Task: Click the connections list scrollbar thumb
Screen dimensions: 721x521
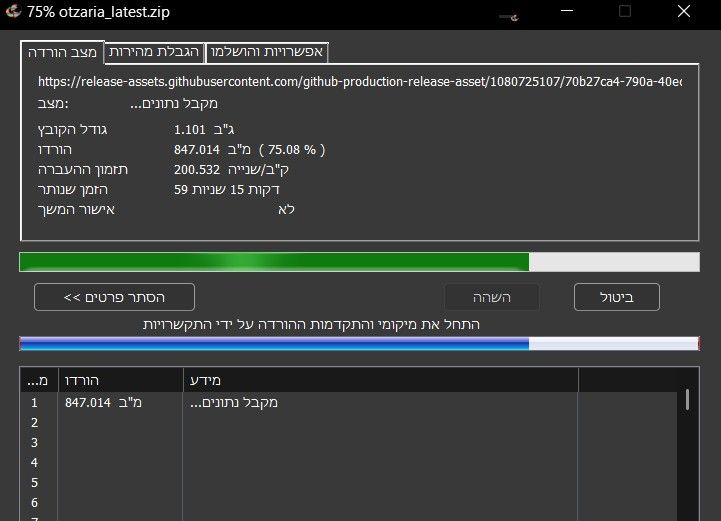Action: [x=687, y=399]
